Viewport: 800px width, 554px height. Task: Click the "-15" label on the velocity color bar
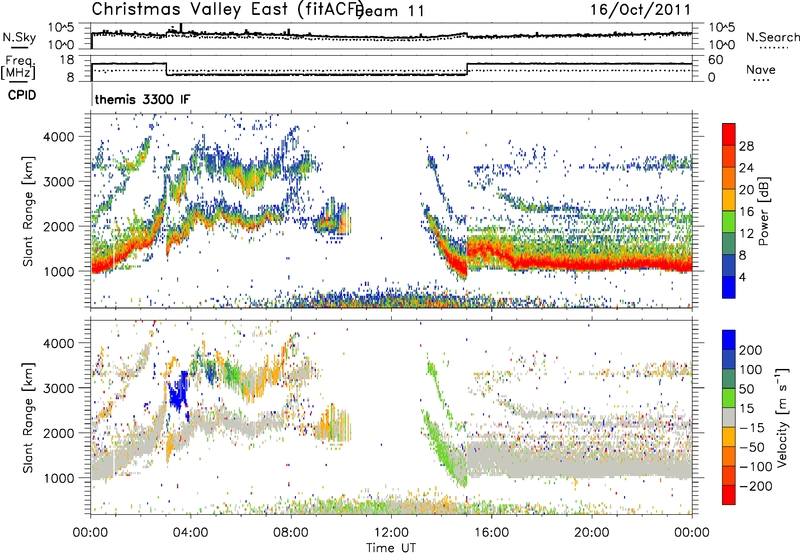pos(751,428)
